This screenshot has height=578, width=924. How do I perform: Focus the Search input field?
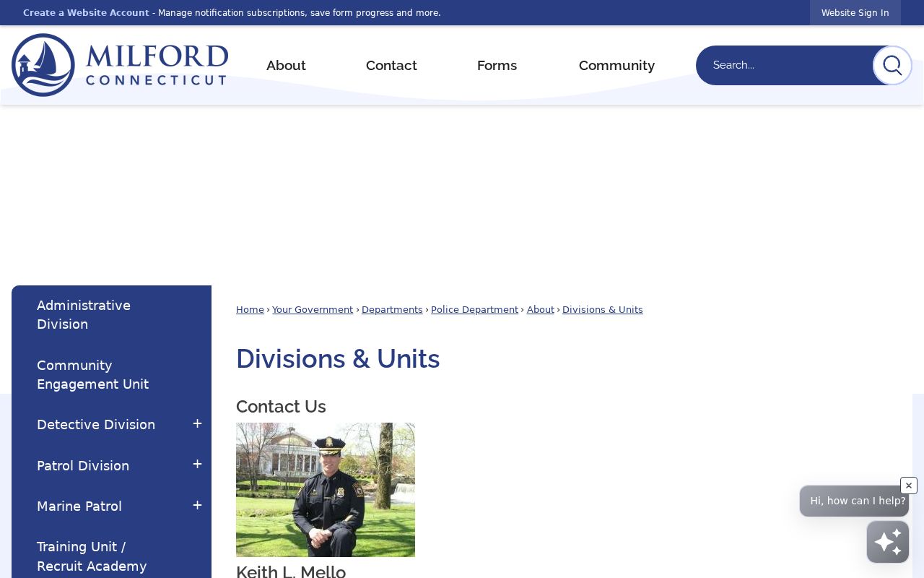point(784,65)
